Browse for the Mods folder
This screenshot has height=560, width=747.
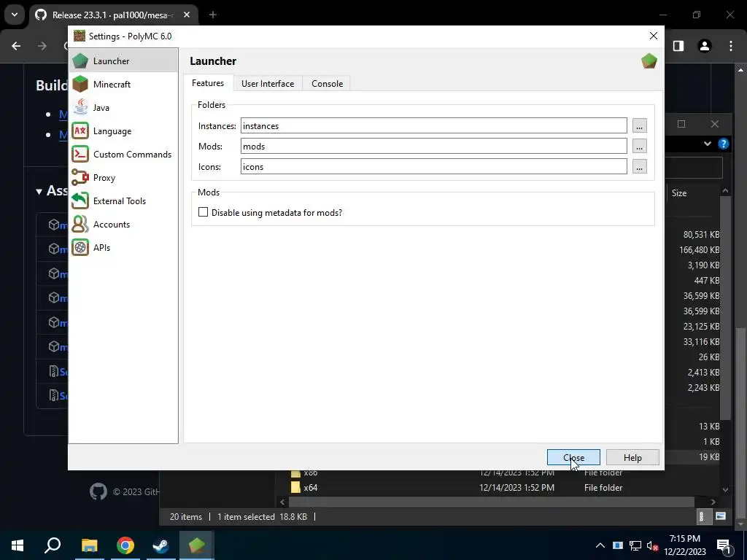(x=639, y=146)
